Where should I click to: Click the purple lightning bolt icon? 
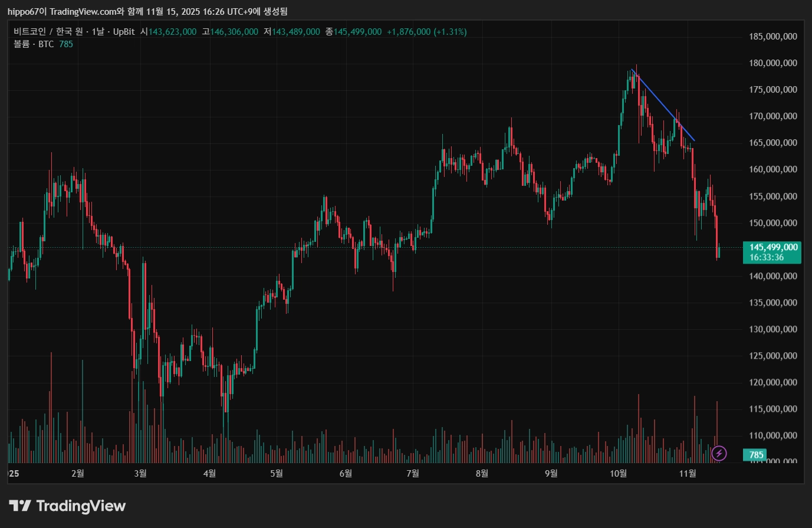pyautogui.click(x=719, y=454)
